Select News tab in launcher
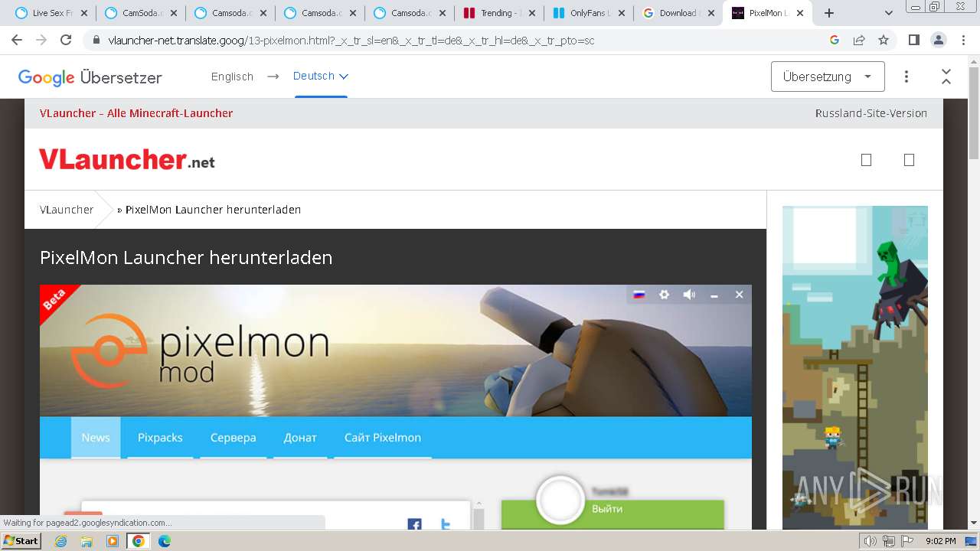Screen dimensions: 980x551 (96, 438)
